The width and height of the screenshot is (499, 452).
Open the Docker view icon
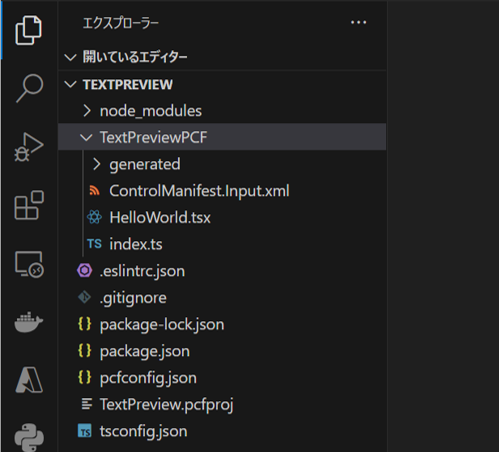29,322
